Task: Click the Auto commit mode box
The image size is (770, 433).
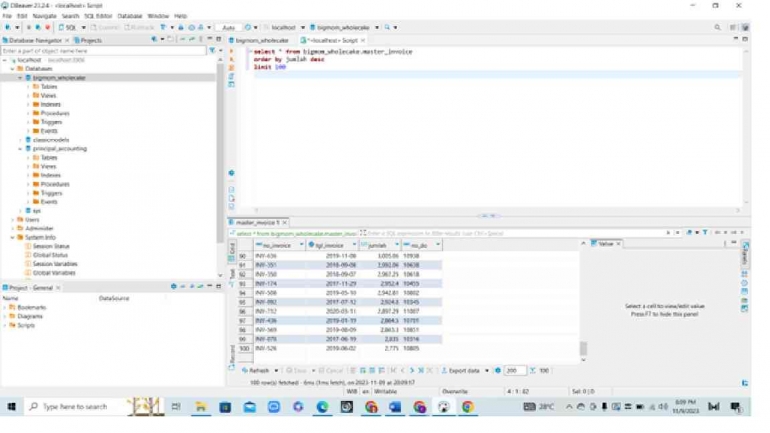Action: pos(228,27)
